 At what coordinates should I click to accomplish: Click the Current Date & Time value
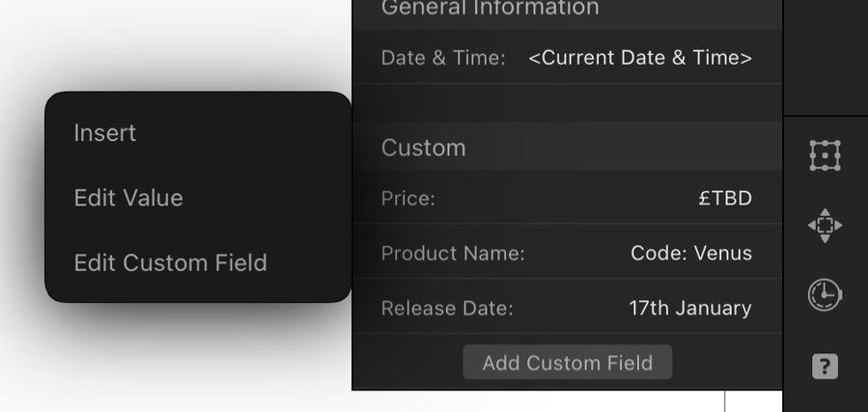640,58
